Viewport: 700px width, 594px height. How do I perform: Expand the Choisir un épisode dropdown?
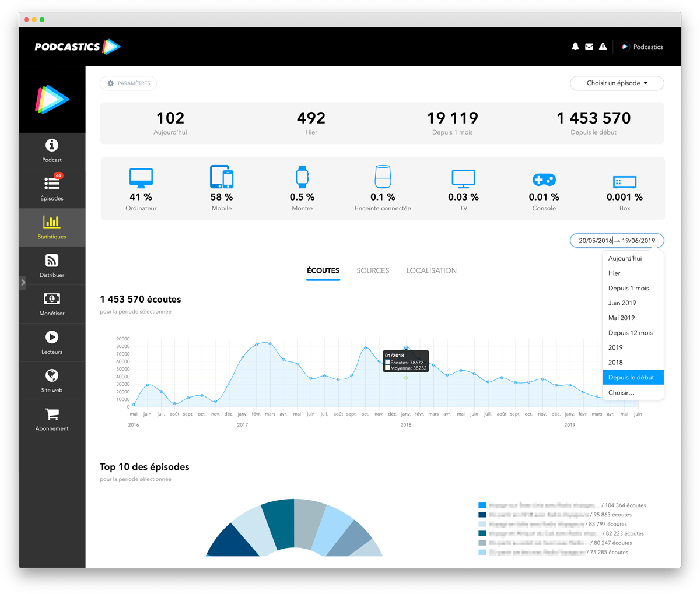pos(617,83)
